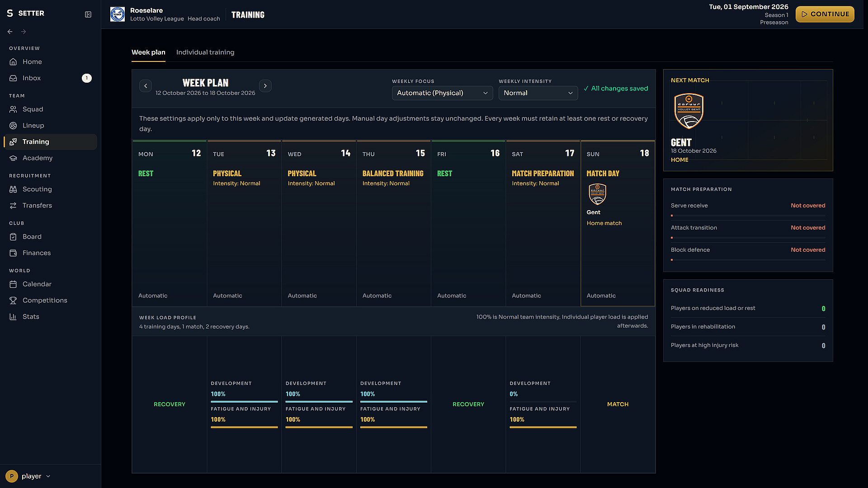Open the Weekly Intensity dropdown
Image resolution: width=868 pixels, height=488 pixels.
click(538, 93)
